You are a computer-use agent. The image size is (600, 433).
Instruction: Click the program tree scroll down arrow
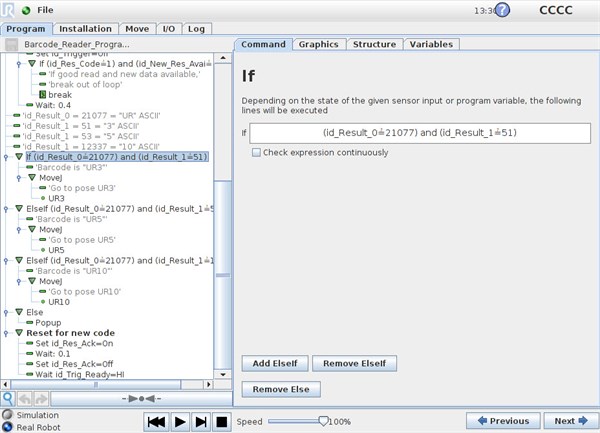pyautogui.click(x=223, y=374)
